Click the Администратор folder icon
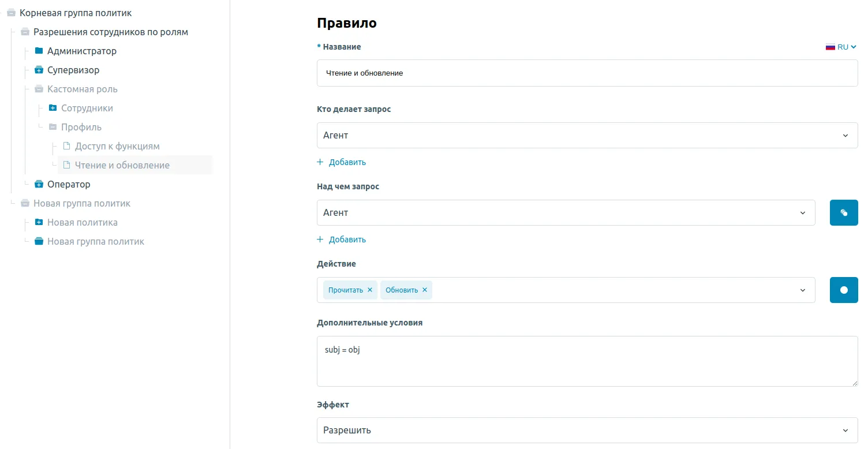This screenshot has height=449, width=868. (x=39, y=51)
